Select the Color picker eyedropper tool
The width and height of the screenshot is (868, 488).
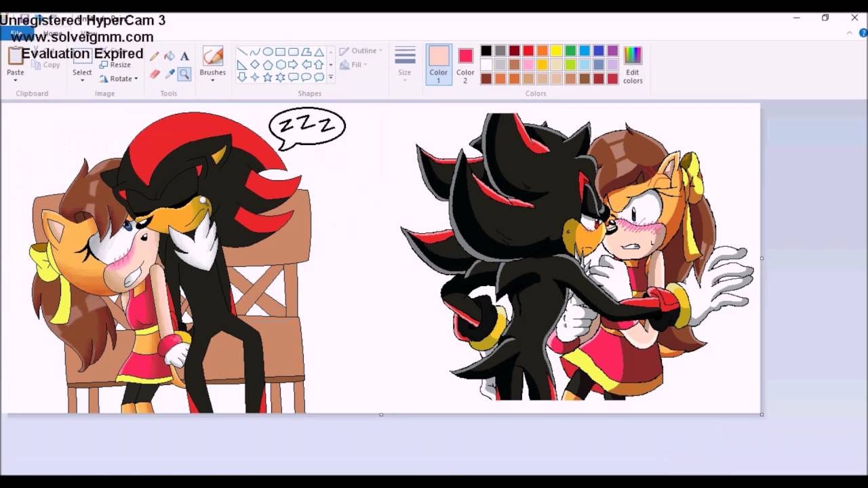(170, 74)
